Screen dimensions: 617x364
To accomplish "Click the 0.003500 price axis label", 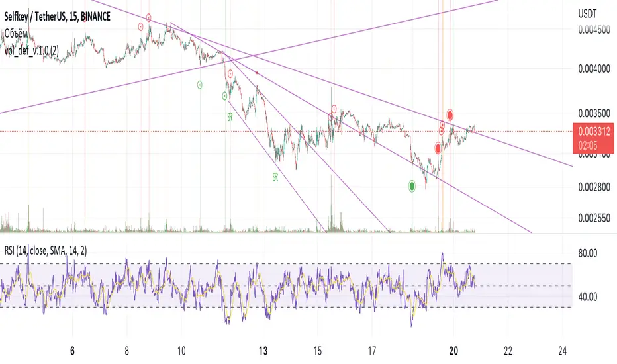I will pyautogui.click(x=594, y=114).
